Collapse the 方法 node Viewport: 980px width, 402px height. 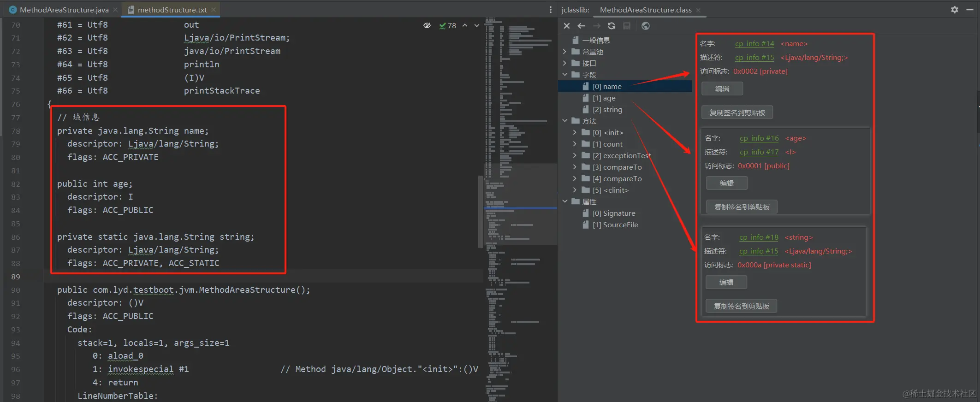(x=565, y=121)
